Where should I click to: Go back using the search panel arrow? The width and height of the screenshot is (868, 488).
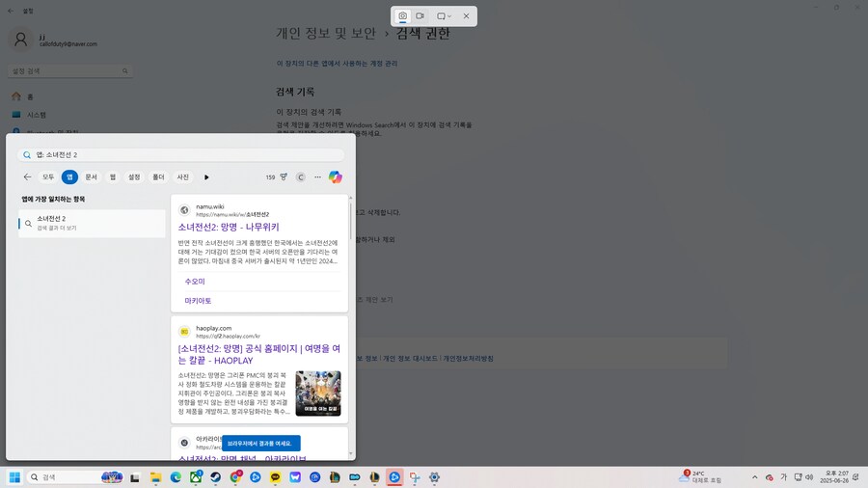coord(27,177)
